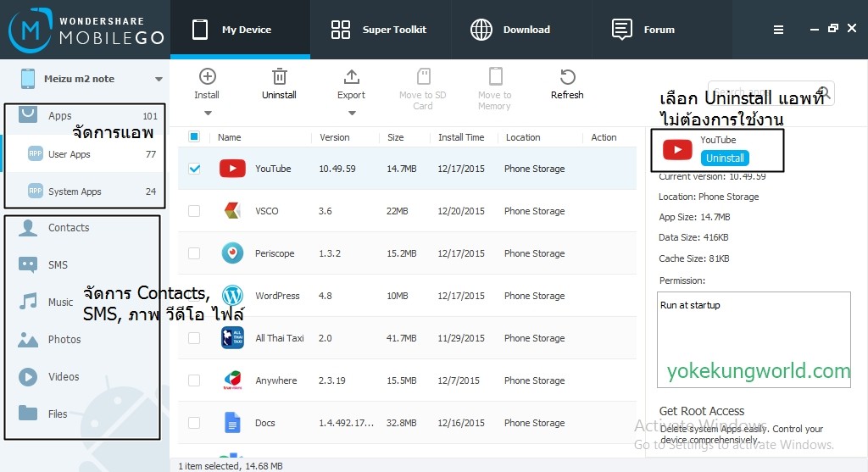
Task: Click the search magnifier icon
Action: pyautogui.click(x=823, y=92)
